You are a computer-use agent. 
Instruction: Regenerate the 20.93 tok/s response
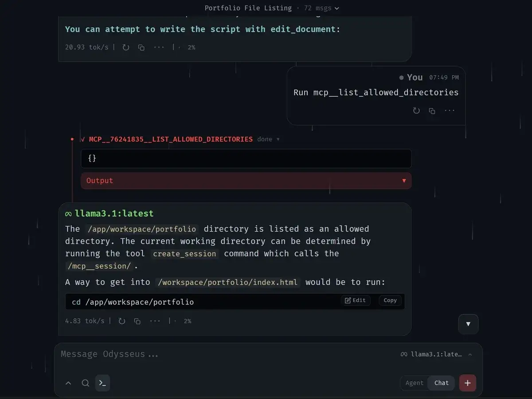click(x=126, y=47)
